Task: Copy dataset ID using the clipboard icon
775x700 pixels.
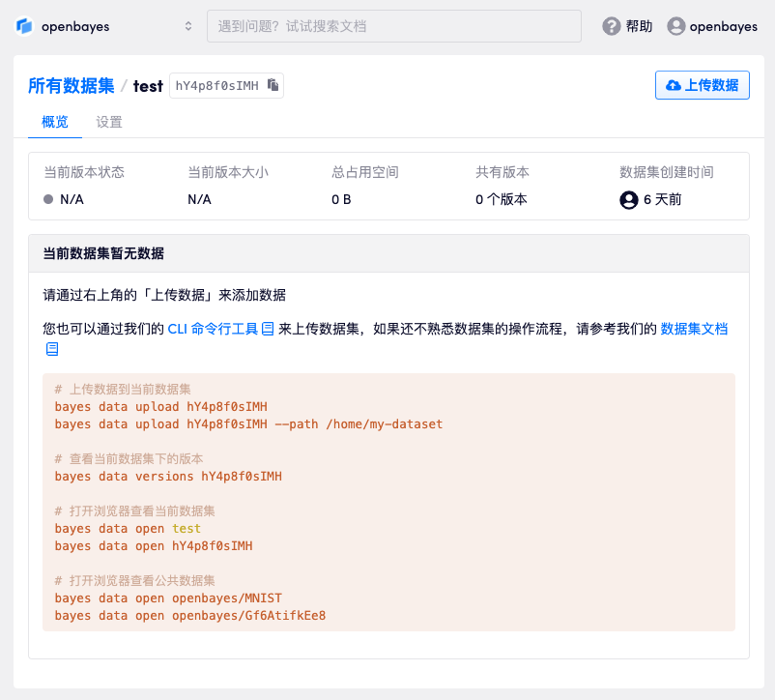Action: (x=273, y=85)
